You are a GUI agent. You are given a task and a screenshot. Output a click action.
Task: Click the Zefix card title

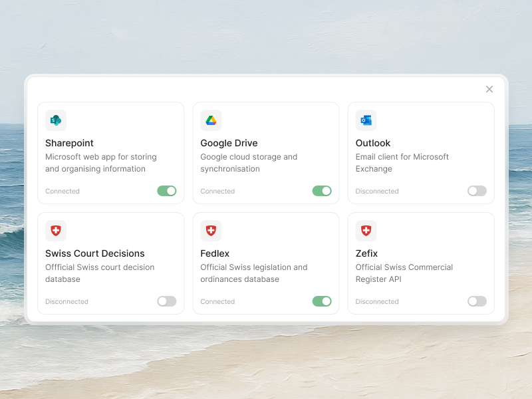coord(366,253)
